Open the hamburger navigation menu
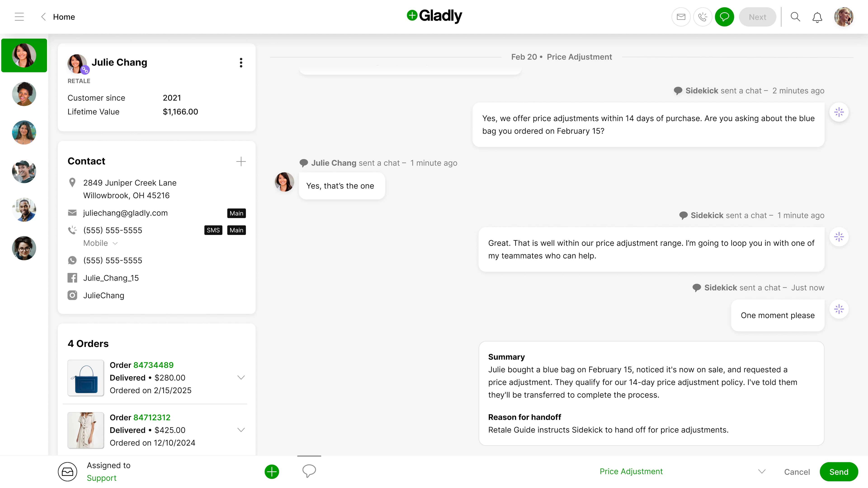 tap(19, 17)
